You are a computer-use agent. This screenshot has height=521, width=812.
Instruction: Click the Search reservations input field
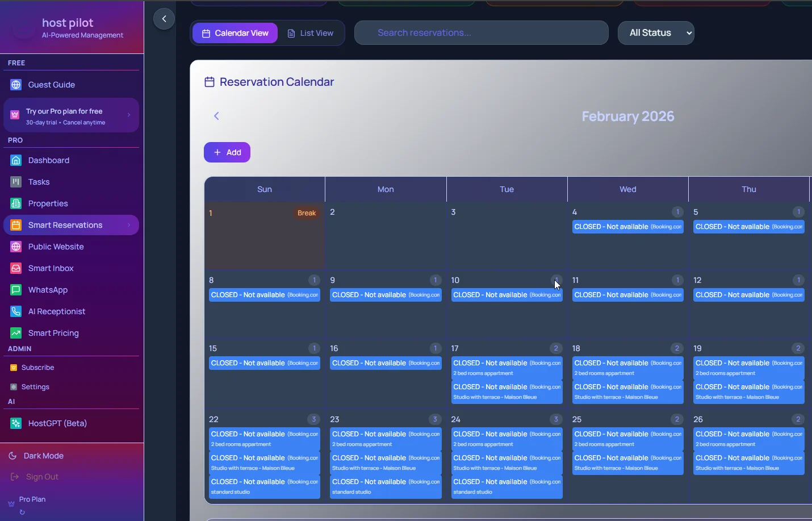tap(480, 33)
